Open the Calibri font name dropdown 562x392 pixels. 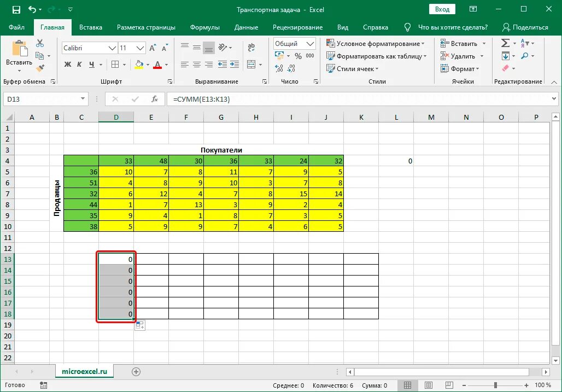[112, 48]
